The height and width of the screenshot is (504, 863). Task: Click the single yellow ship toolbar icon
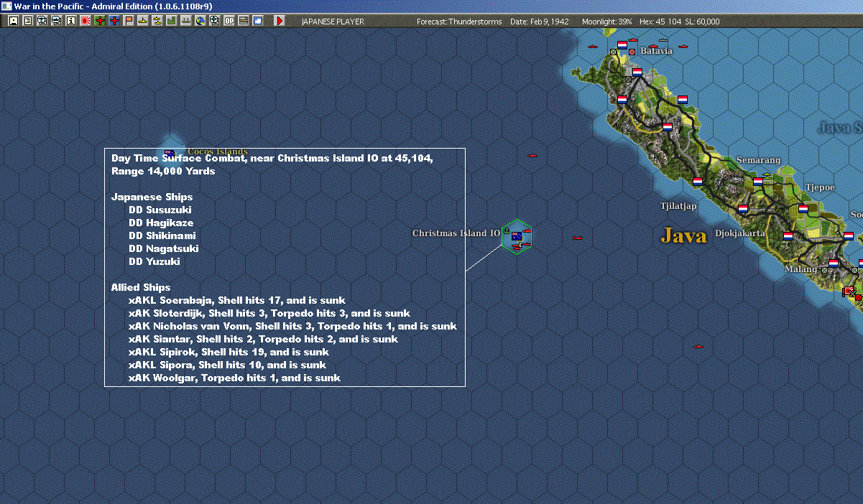click(x=143, y=21)
